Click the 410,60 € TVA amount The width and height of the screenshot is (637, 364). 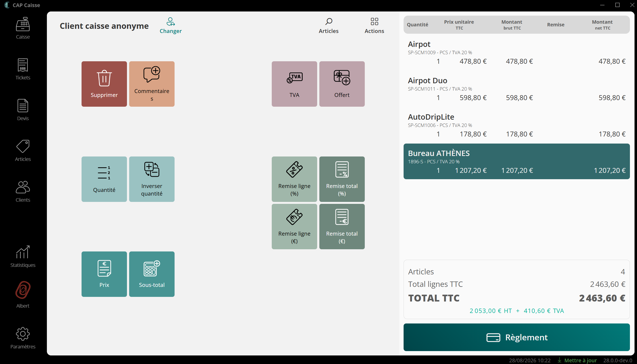pos(544,311)
